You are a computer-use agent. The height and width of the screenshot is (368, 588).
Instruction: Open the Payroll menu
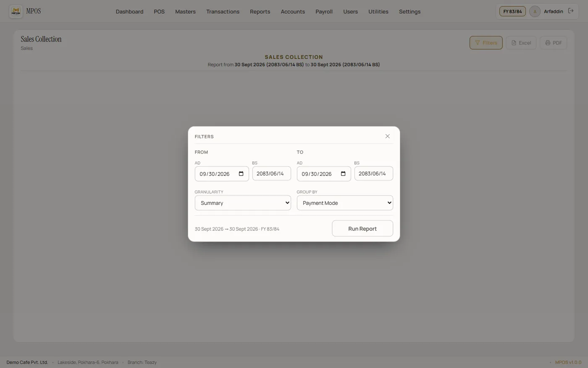pyautogui.click(x=324, y=11)
